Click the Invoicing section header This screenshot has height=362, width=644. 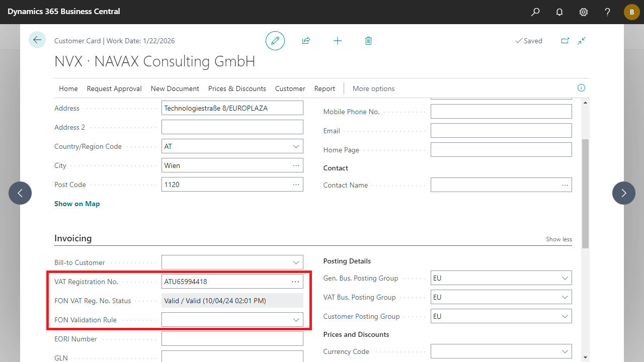pyautogui.click(x=73, y=238)
